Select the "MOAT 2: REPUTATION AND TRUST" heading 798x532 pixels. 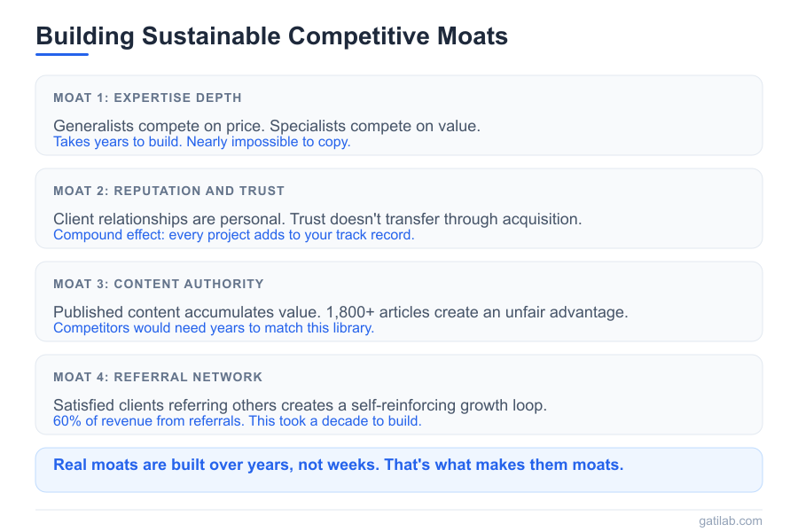[168, 191]
